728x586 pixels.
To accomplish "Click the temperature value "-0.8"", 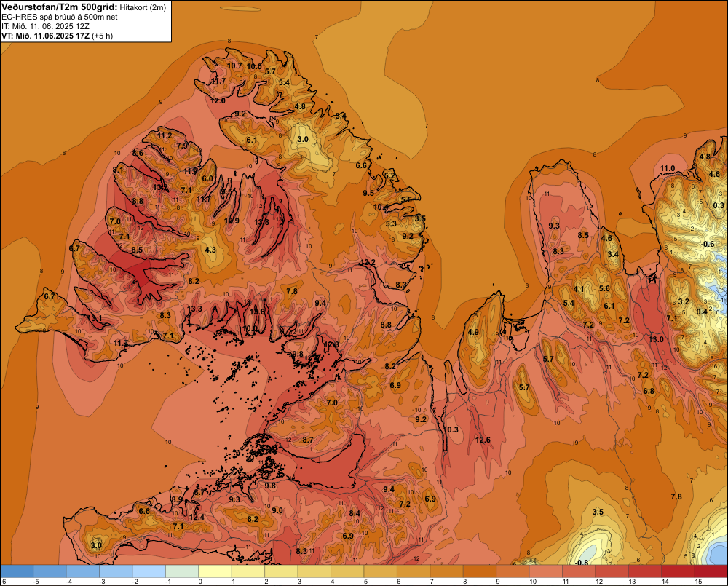I will [x=581, y=563].
